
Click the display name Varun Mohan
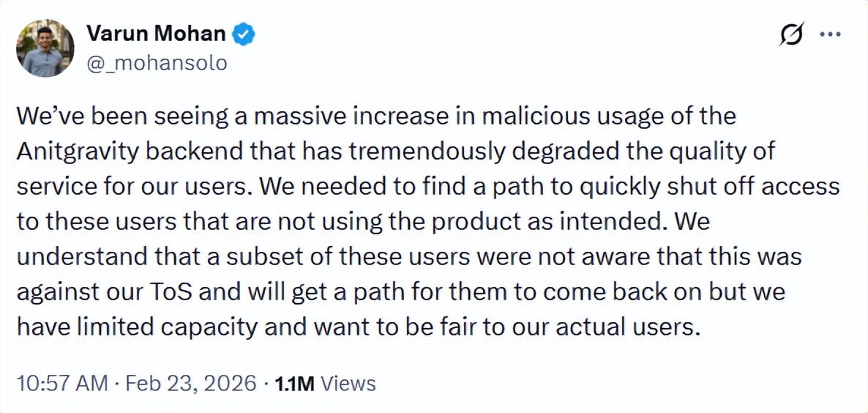point(156,34)
